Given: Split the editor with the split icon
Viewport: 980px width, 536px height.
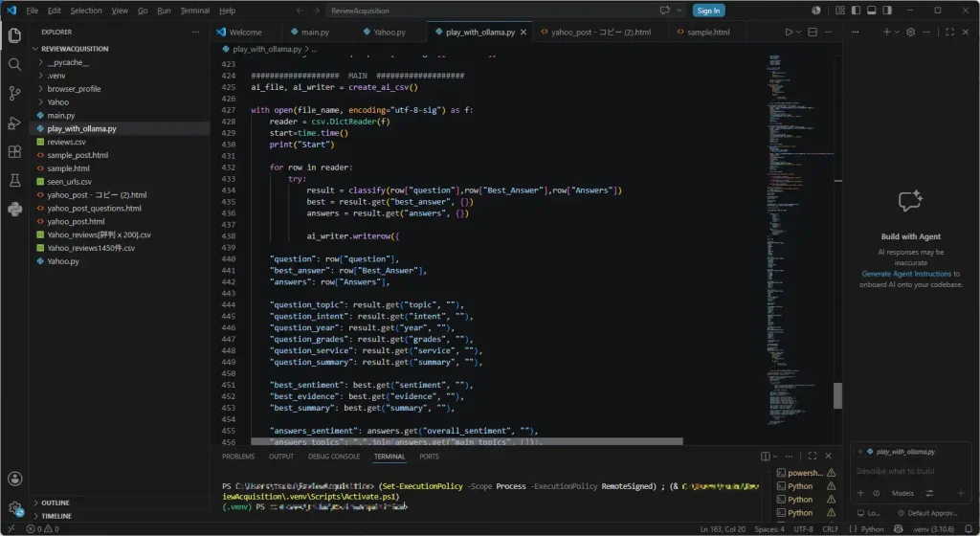Looking at the screenshot, I should coord(813,32).
